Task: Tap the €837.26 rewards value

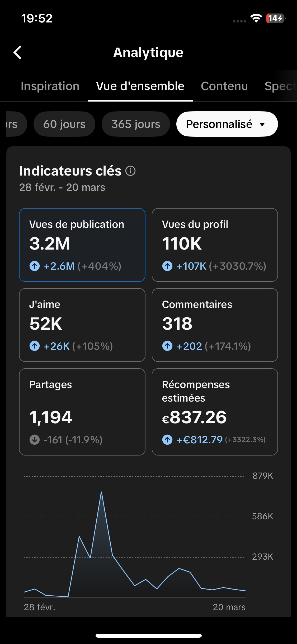Action: pyautogui.click(x=194, y=417)
